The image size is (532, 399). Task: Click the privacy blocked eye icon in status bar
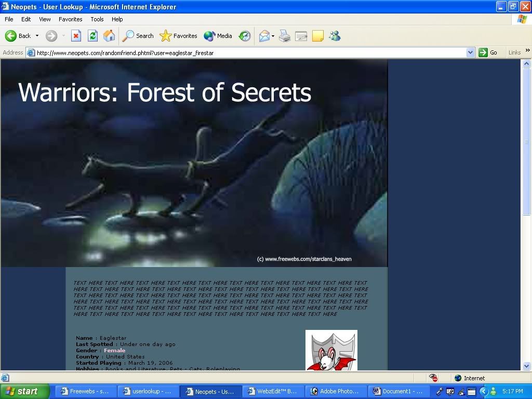(433, 378)
